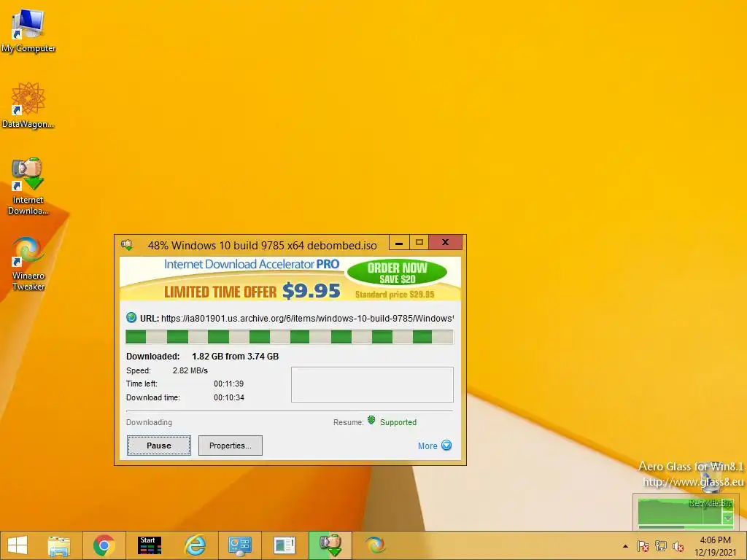Open the volume speaker tray icon
Image resolution: width=747 pixels, height=560 pixels.
pyautogui.click(x=678, y=546)
